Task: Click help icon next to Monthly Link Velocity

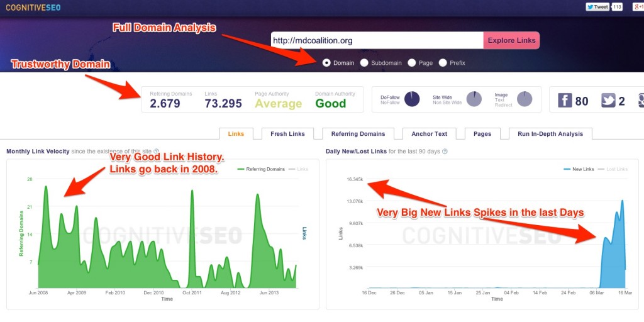Action: 156,152
